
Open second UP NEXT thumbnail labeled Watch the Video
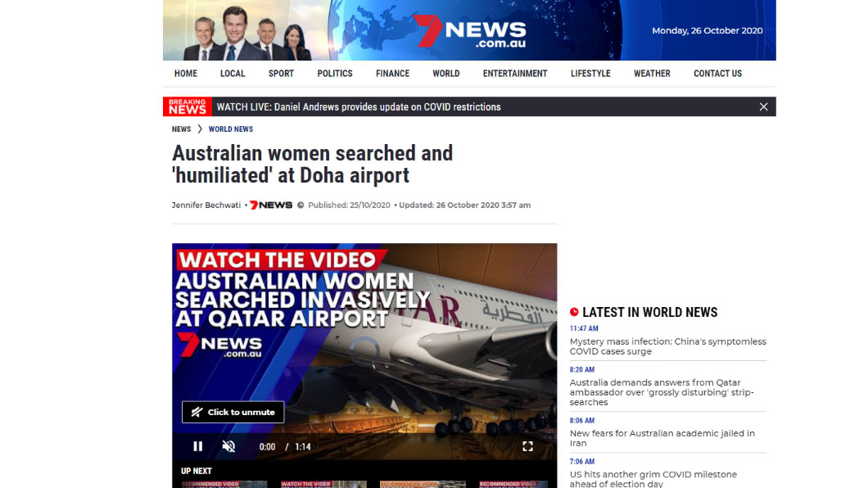click(x=323, y=484)
